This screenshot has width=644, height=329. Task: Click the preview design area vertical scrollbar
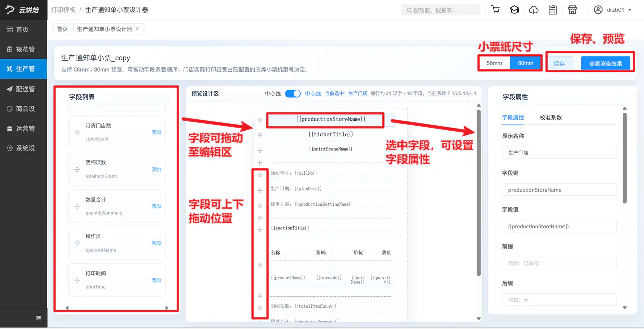[479, 193]
